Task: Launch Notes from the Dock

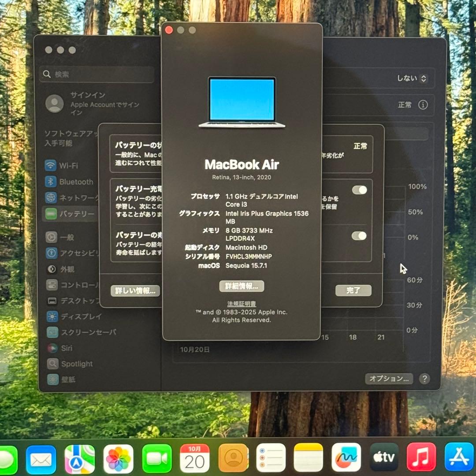Action: click(x=308, y=457)
